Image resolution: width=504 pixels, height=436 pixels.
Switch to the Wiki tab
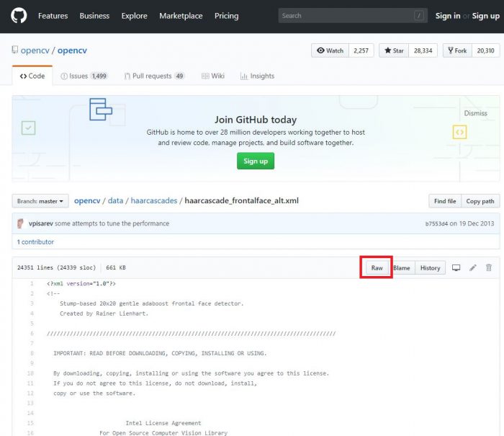point(213,76)
